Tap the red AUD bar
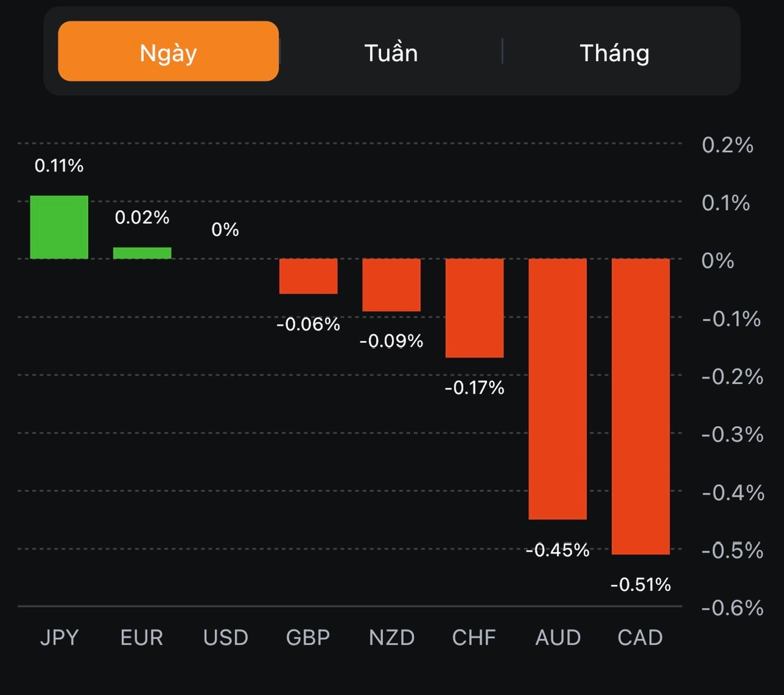The height and width of the screenshot is (695, 784). pyautogui.click(x=557, y=389)
